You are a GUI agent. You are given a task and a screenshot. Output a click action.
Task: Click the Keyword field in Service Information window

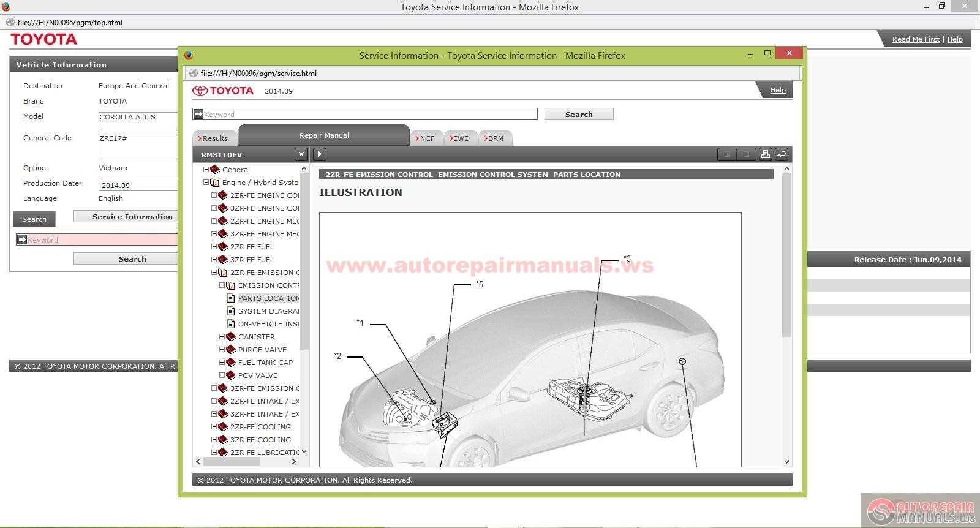[x=365, y=114]
